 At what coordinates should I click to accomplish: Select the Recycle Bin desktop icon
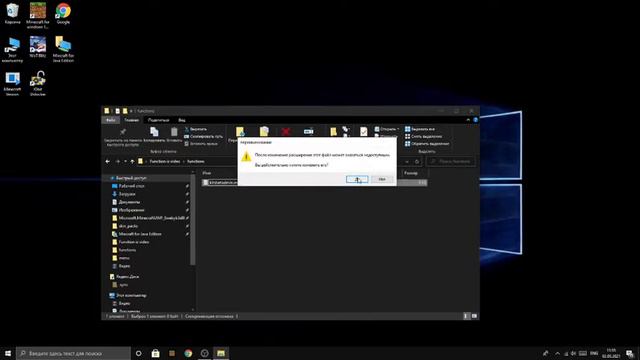[12, 14]
